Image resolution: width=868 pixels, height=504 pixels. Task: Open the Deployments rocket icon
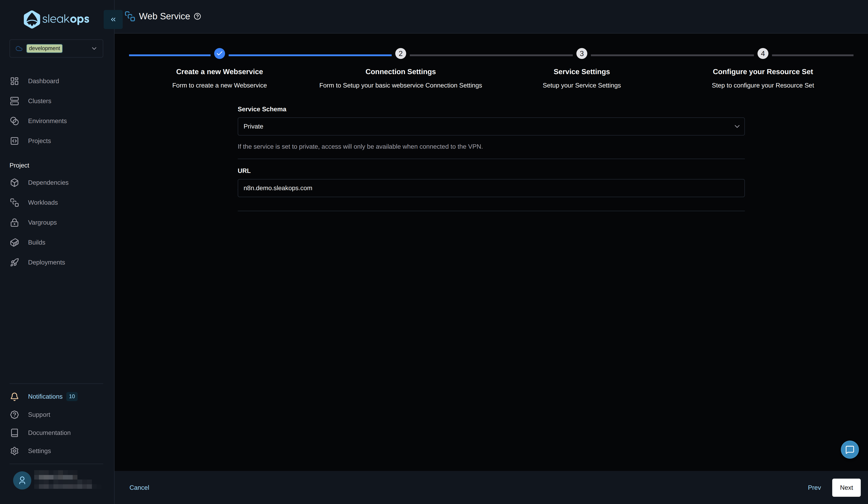14,262
